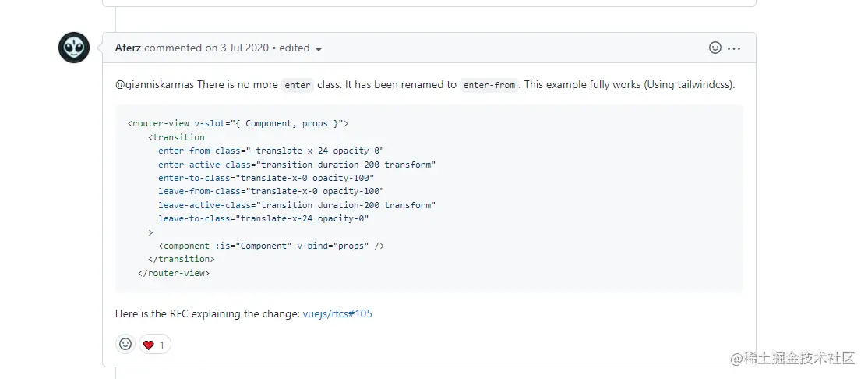Click the closing </router-view> tag line

pyautogui.click(x=174, y=273)
